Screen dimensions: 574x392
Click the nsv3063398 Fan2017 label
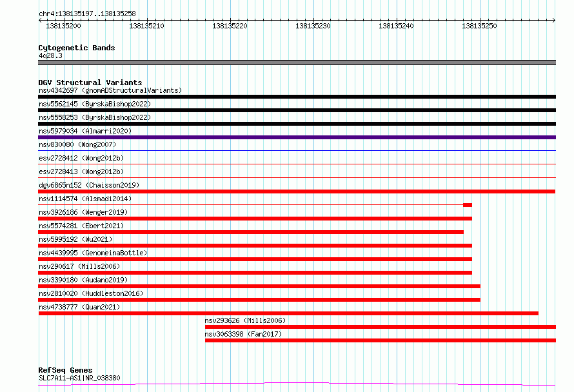point(243,334)
